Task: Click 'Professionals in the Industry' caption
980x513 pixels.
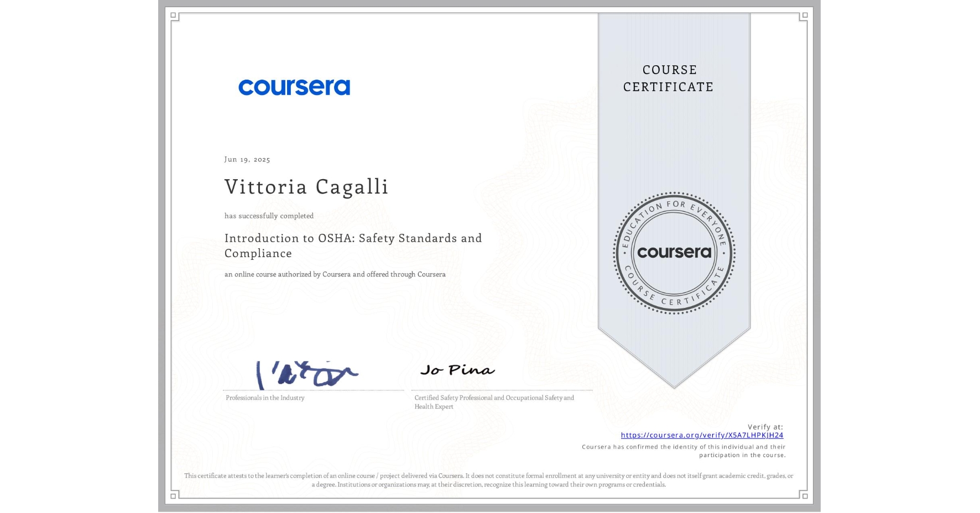Action: [x=265, y=397]
